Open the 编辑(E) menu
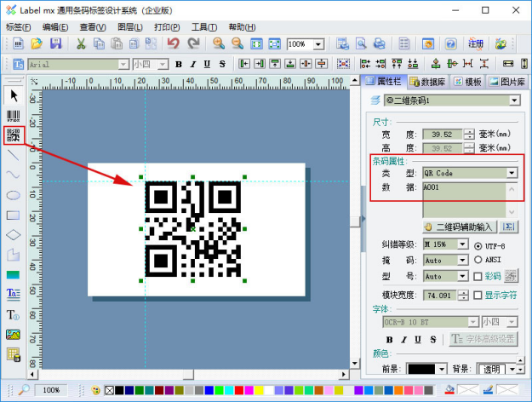532x402 pixels. [x=55, y=27]
